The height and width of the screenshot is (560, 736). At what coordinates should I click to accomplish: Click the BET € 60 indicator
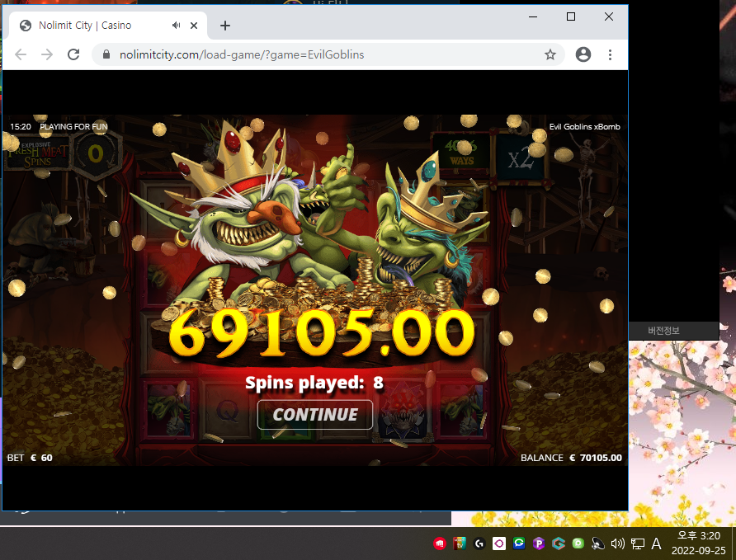click(x=30, y=458)
